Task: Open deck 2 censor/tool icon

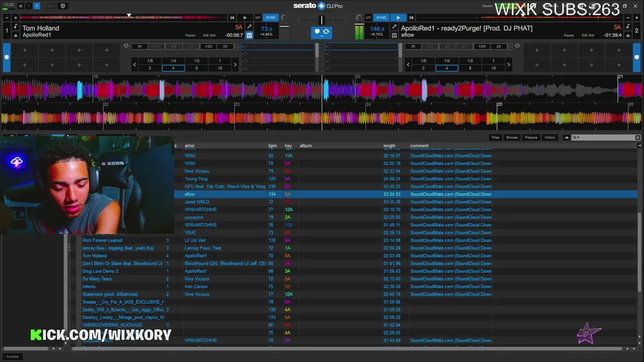Action: (394, 27)
